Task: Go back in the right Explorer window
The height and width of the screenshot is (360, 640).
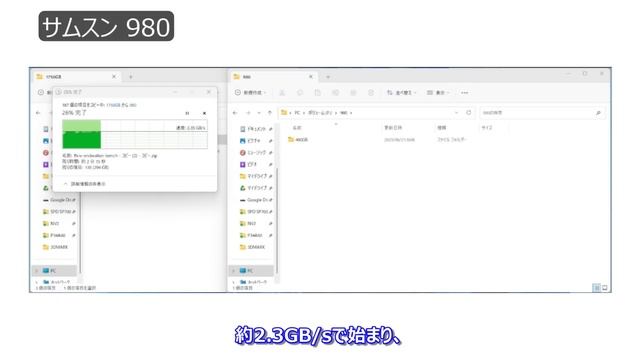Action: (x=235, y=113)
